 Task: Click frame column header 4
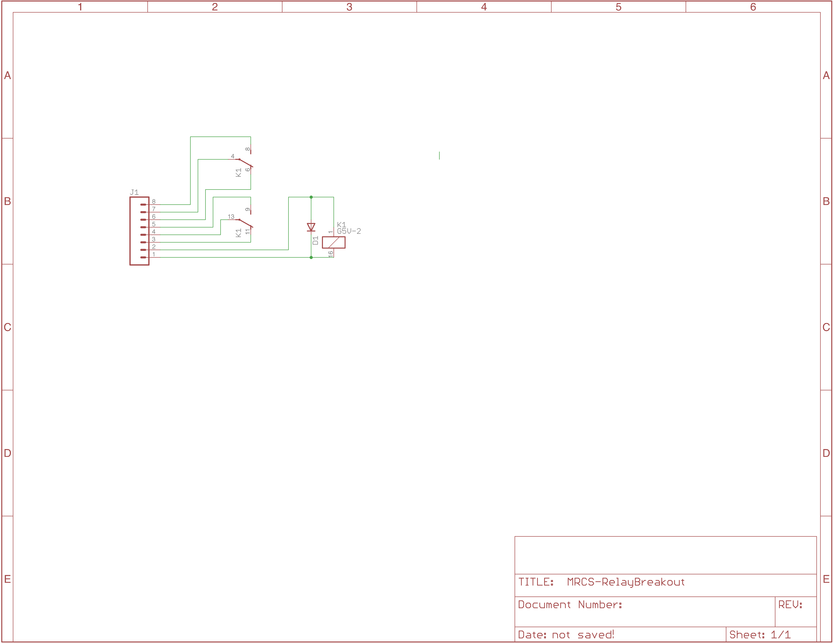pyautogui.click(x=484, y=7)
